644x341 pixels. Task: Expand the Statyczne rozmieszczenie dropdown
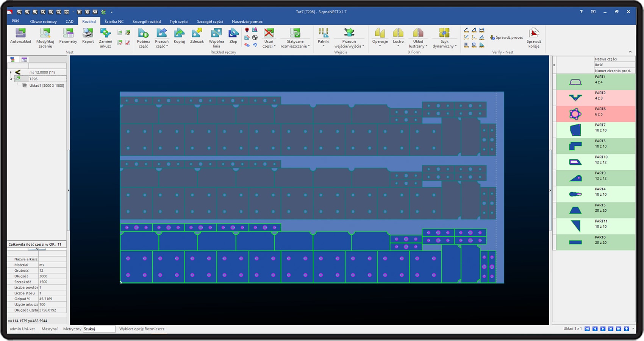coord(295,38)
